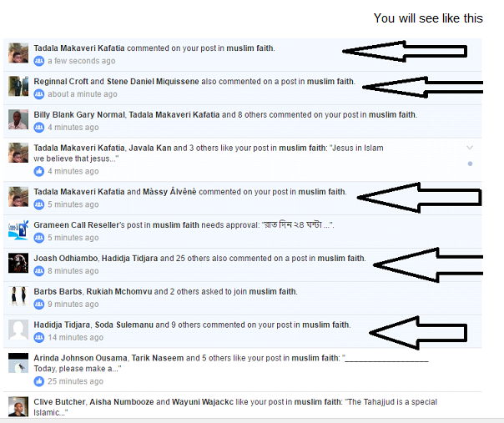Screen dimensions: 504x423
Task: Open Hadidja Tidjara default avatar
Action: tap(18, 330)
